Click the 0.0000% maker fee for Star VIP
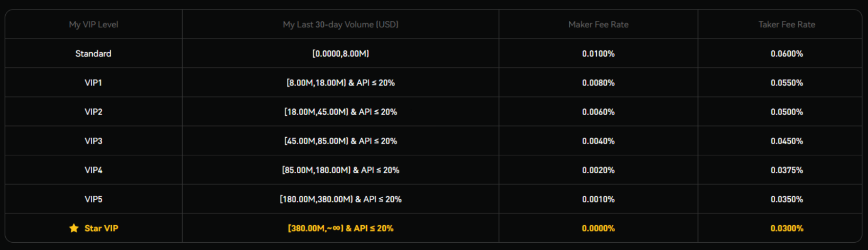Image resolution: width=868 pixels, height=250 pixels. [598, 228]
